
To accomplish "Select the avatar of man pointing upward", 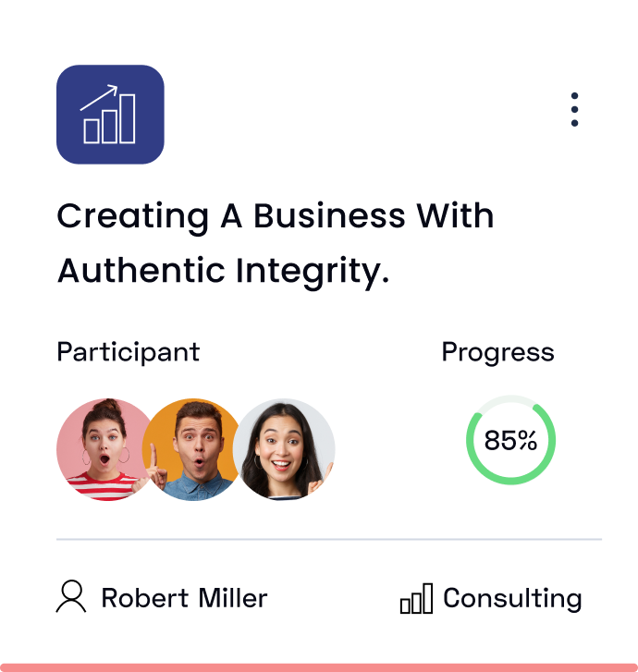I will pyautogui.click(x=191, y=449).
